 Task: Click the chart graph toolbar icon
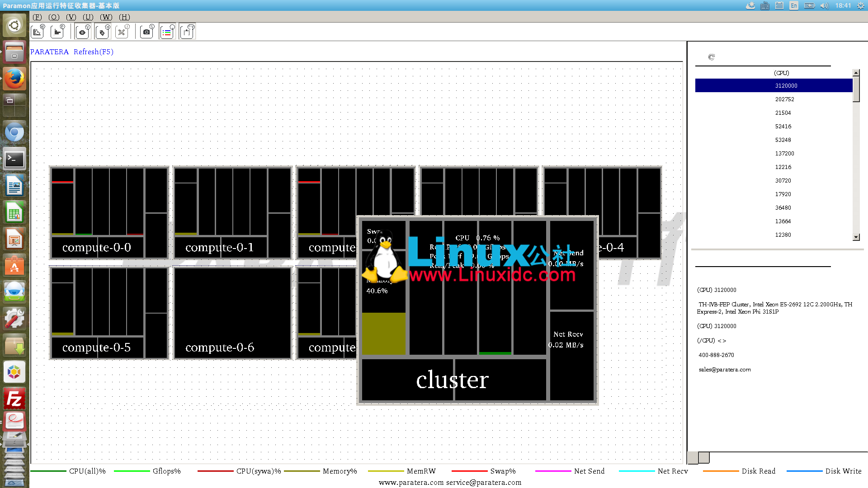[38, 32]
